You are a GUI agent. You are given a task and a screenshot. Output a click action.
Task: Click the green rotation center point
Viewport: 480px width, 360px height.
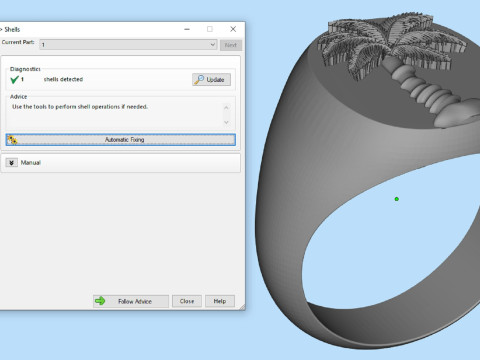397,199
